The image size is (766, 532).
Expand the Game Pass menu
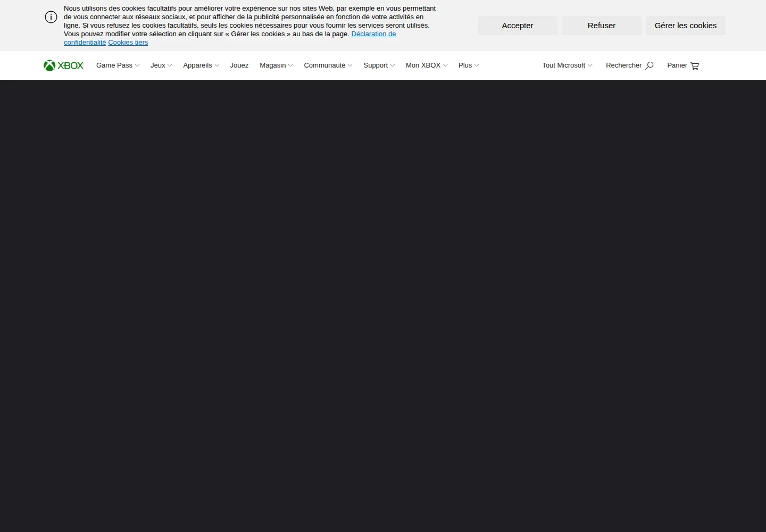118,65
